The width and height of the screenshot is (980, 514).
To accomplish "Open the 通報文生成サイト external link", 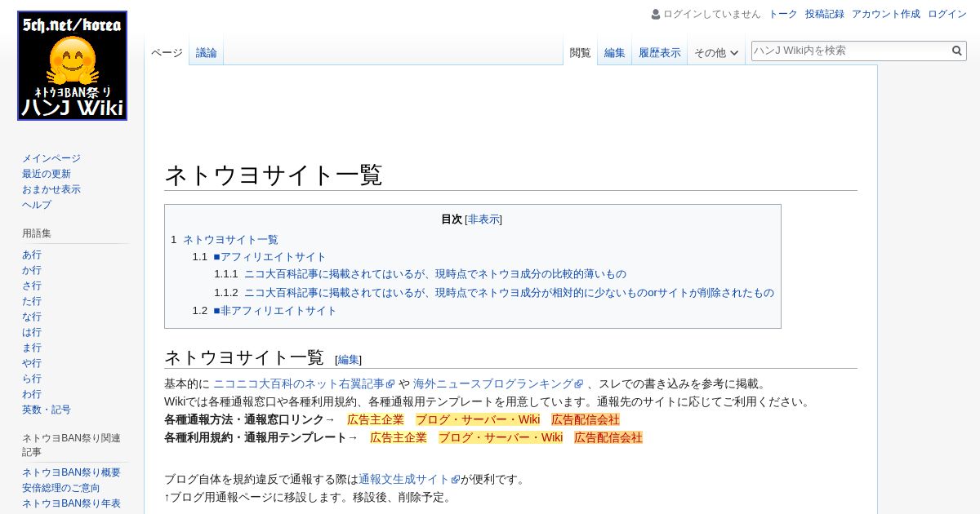I will (409, 479).
